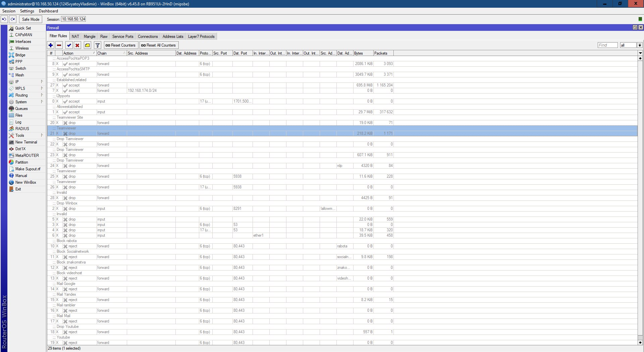The image size is (644, 352).
Task: Select the 192.168.174.0/24 source address cell
Action: (151, 91)
